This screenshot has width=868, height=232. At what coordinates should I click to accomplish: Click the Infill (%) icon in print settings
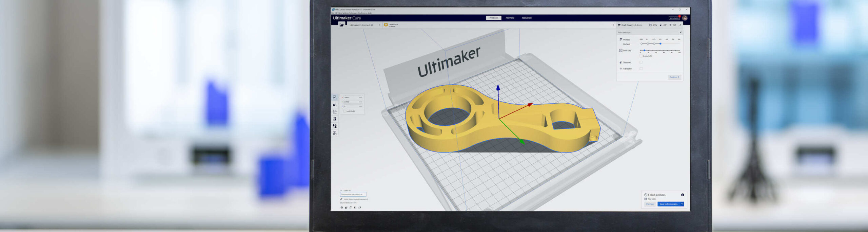(x=621, y=50)
